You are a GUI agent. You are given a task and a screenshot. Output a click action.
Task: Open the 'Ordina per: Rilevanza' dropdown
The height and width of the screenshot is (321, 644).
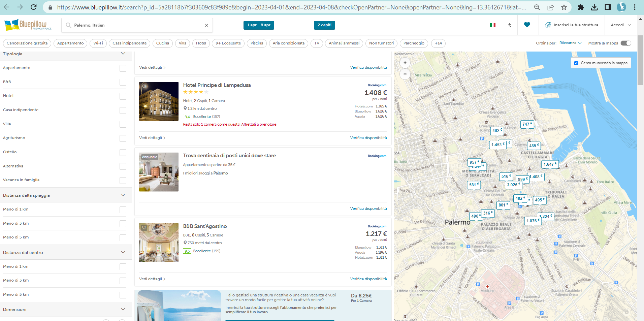point(570,43)
